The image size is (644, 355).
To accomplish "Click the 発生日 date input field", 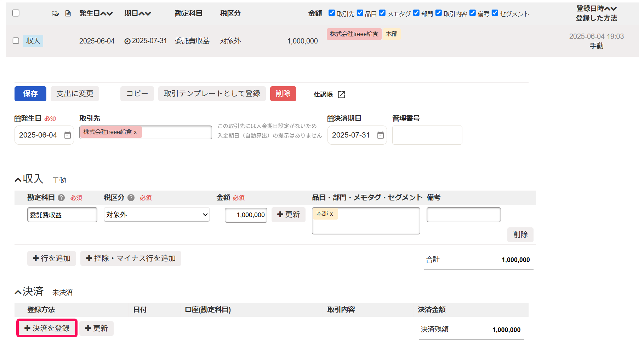I will 44,135.
